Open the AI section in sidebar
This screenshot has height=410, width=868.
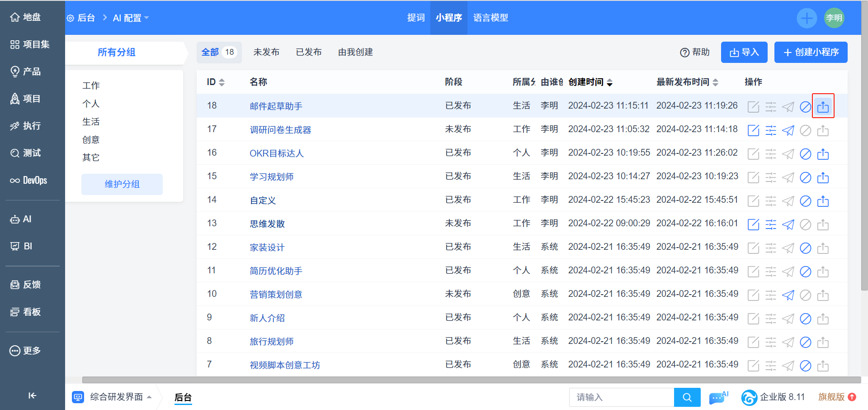[21, 219]
